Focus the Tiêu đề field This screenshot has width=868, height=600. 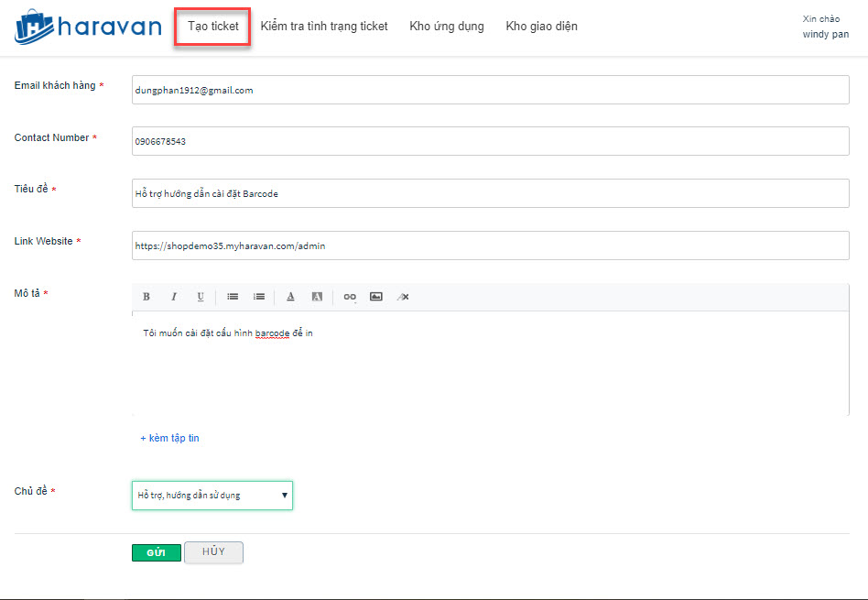click(491, 193)
